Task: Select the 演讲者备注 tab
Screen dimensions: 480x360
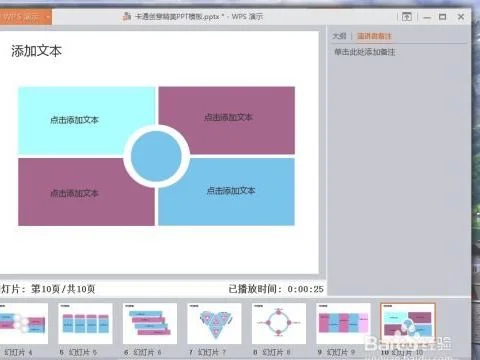Action: pos(374,36)
